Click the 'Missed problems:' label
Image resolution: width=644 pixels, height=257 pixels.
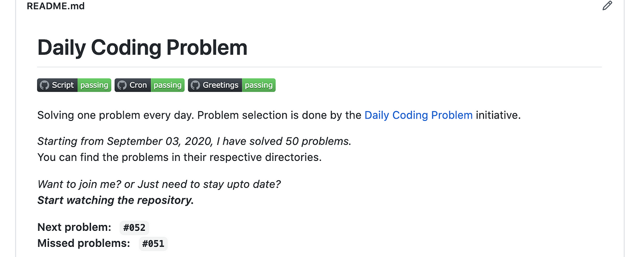[x=84, y=243]
